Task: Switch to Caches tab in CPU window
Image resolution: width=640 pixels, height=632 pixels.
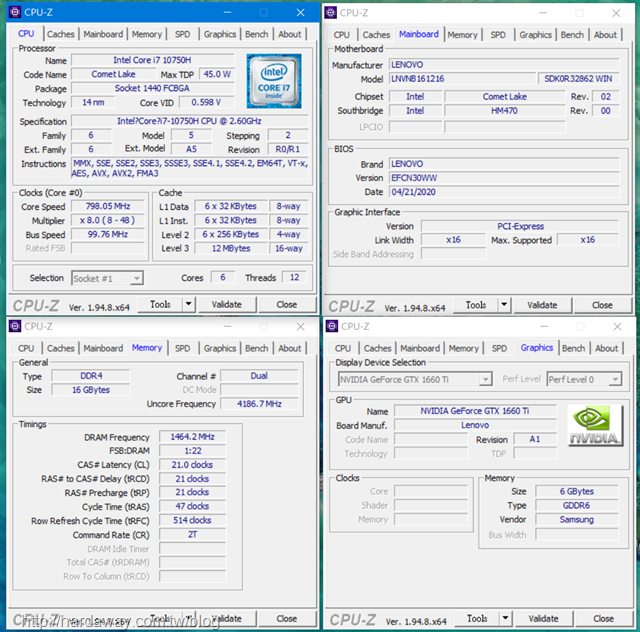Action: [x=61, y=34]
